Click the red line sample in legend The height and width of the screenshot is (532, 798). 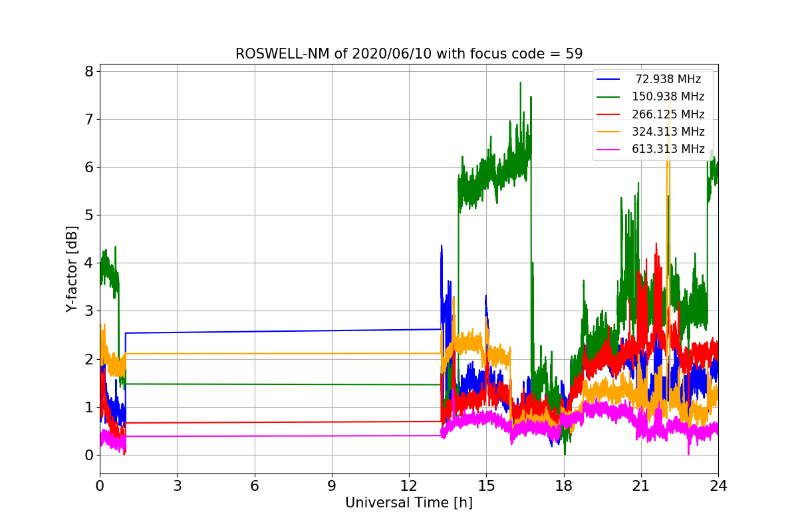[608, 114]
